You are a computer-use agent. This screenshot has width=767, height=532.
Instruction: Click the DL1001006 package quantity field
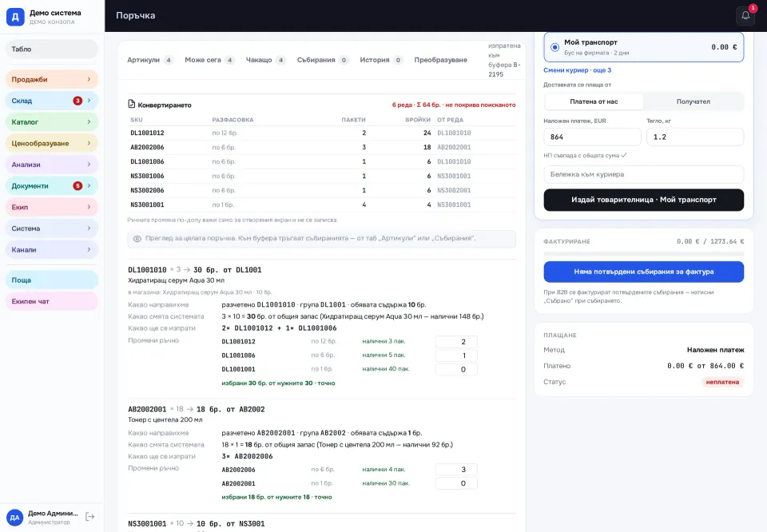456,355
